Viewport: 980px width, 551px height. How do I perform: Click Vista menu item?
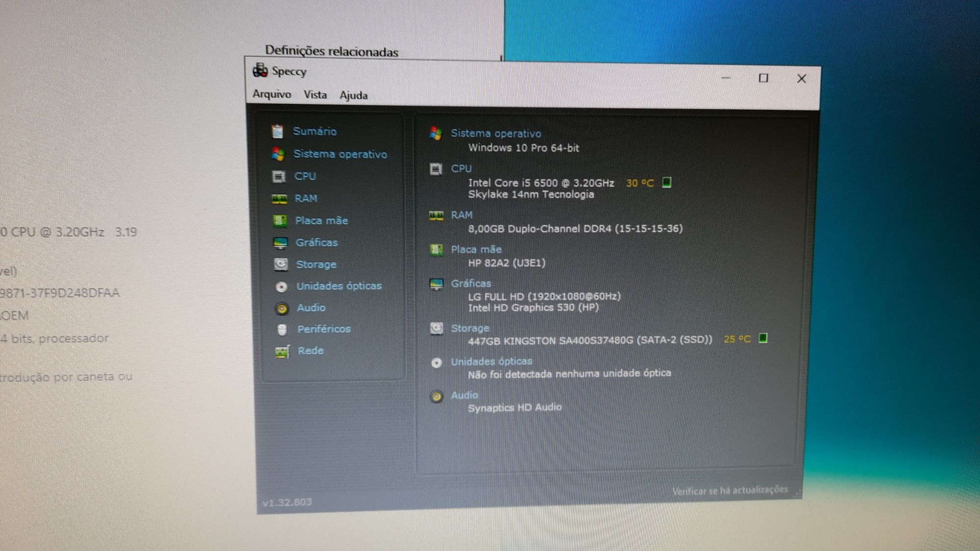313,95
